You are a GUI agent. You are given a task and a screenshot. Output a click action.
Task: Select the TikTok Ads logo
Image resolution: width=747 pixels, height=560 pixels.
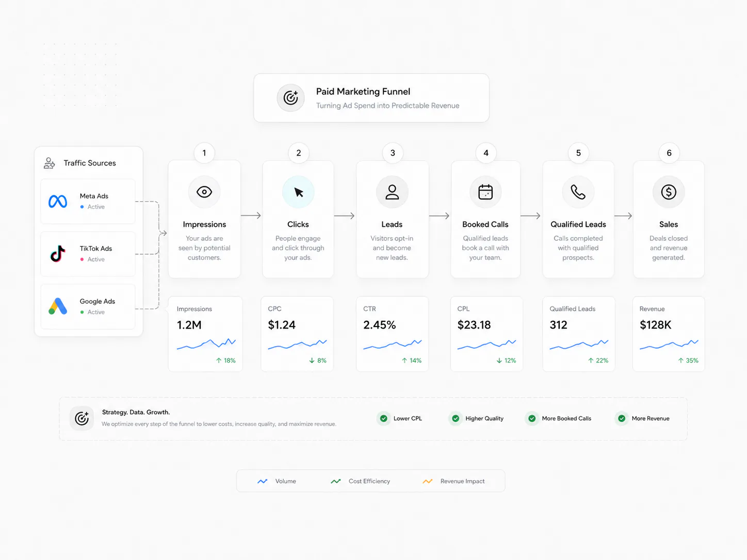tap(58, 254)
